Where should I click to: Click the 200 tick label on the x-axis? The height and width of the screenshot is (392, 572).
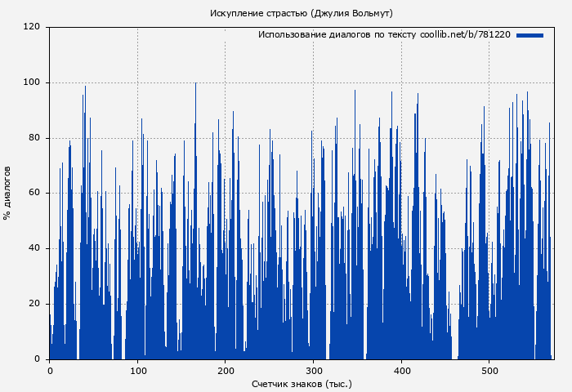(226, 371)
